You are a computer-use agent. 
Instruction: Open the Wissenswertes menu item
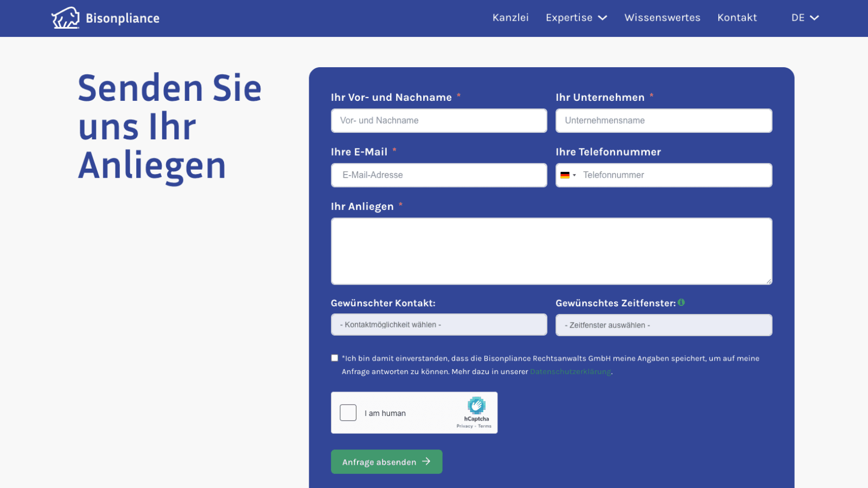662,18
